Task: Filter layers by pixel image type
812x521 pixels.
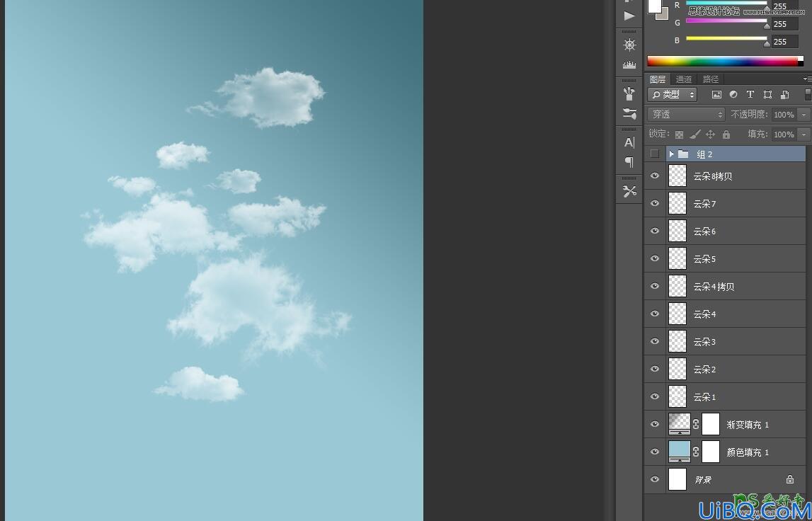Action: 716,94
